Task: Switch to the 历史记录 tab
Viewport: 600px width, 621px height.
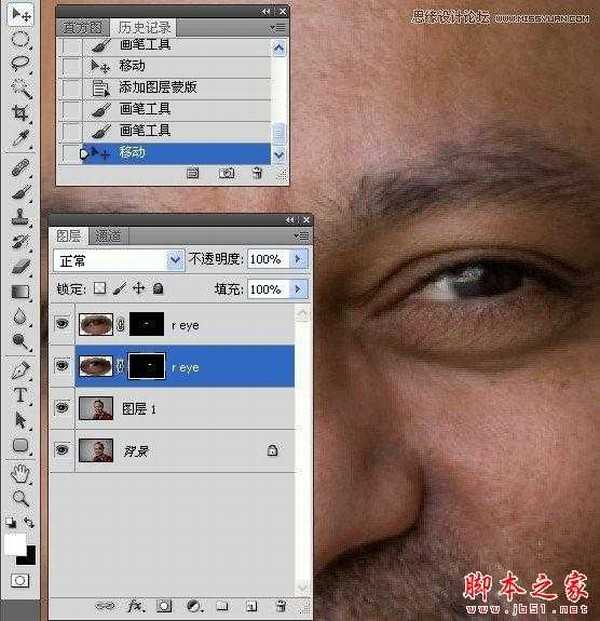Action: click(x=145, y=28)
